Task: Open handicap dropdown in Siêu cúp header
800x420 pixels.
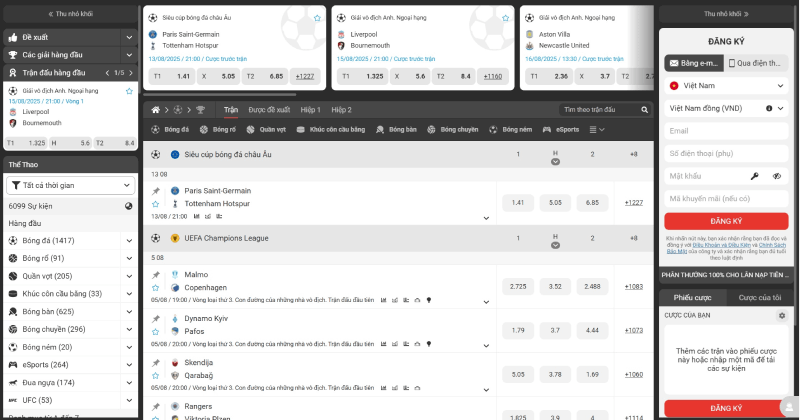Action: [x=555, y=162]
